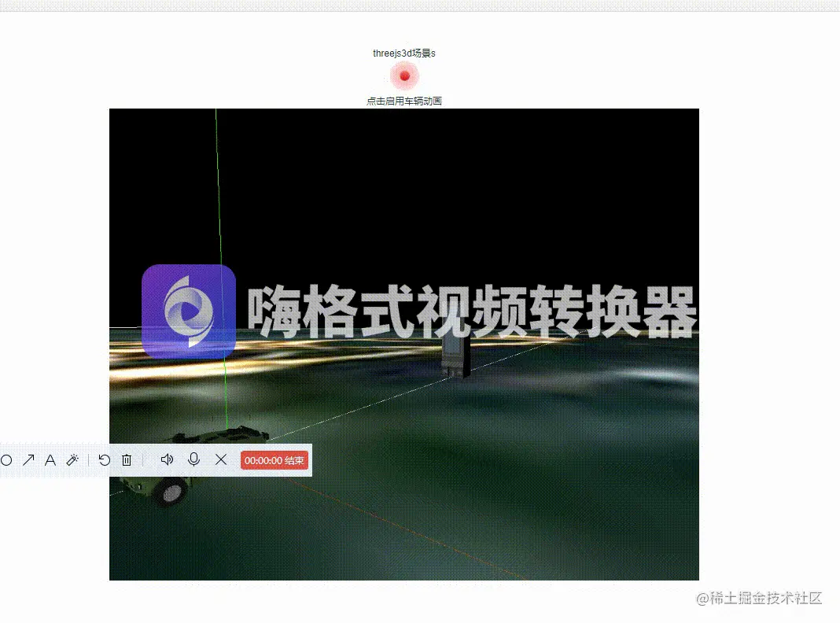Viewport: 840px width, 623px height.
Task: Open the @稀土掘金技术社区 watermark link
Action: coord(758,599)
